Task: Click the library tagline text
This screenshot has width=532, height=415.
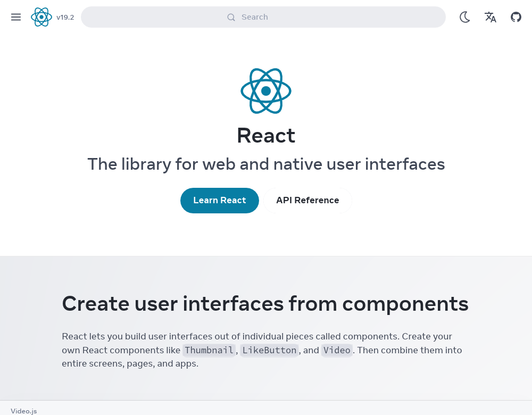Action: (x=266, y=164)
